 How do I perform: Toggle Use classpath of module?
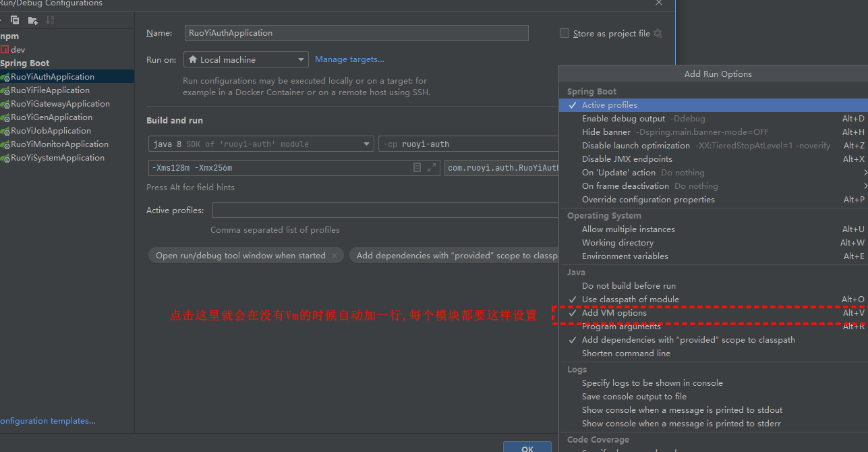click(x=714, y=300)
